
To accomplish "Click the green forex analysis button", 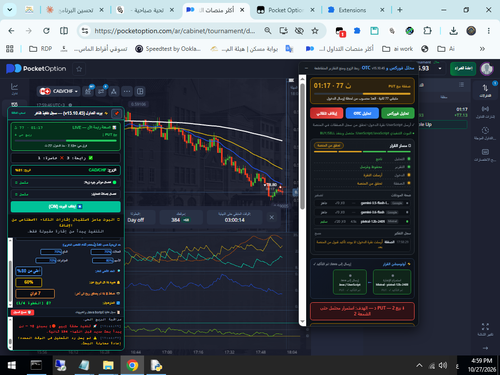I will click(398, 113).
